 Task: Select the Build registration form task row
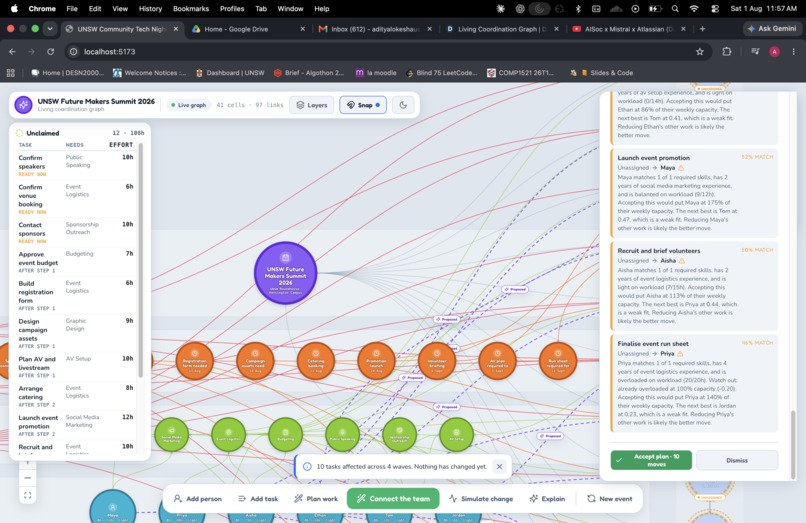coord(76,295)
